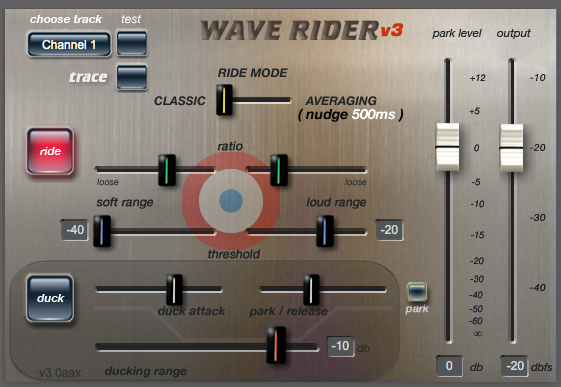Image resolution: width=561 pixels, height=387 pixels.
Task: Click the ducking range -10 value field
Action: click(x=341, y=346)
